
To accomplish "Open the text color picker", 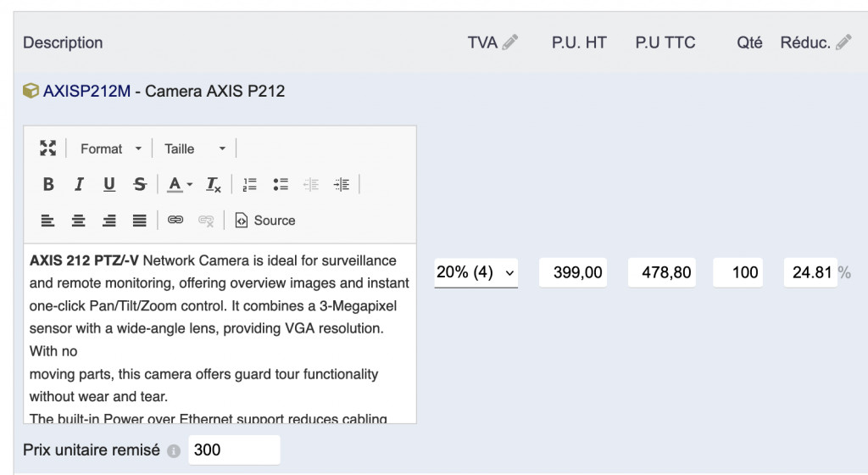I will pyautogui.click(x=179, y=184).
